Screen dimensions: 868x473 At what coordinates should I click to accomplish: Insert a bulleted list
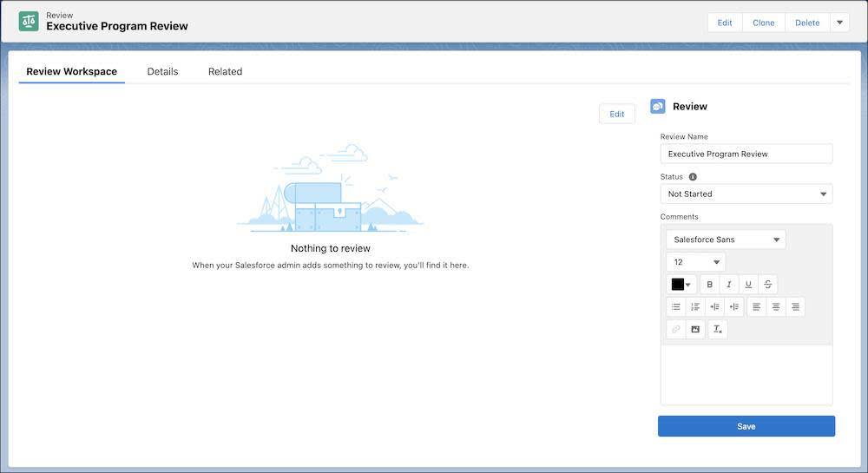(676, 306)
